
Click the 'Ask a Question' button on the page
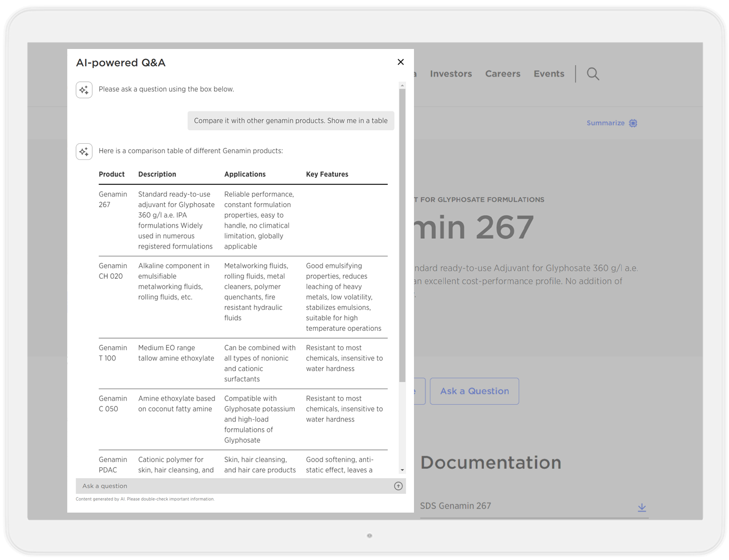474,391
